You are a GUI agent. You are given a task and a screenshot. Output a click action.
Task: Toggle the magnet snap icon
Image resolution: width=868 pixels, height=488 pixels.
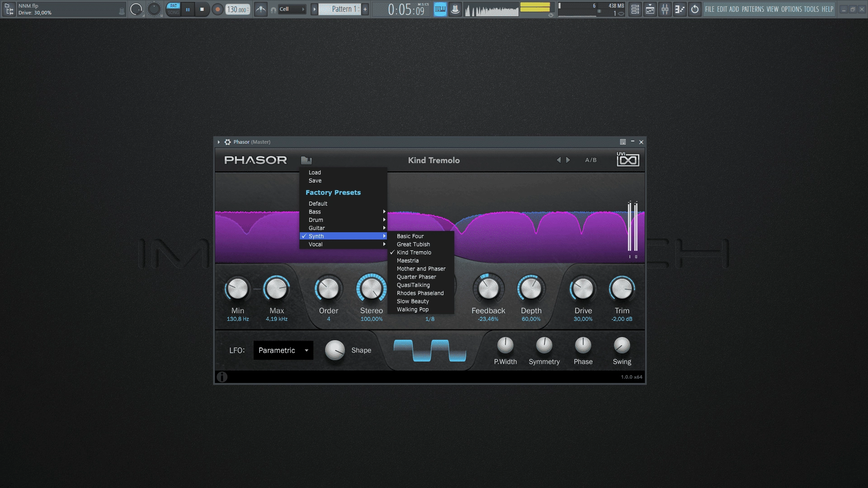coord(273,9)
